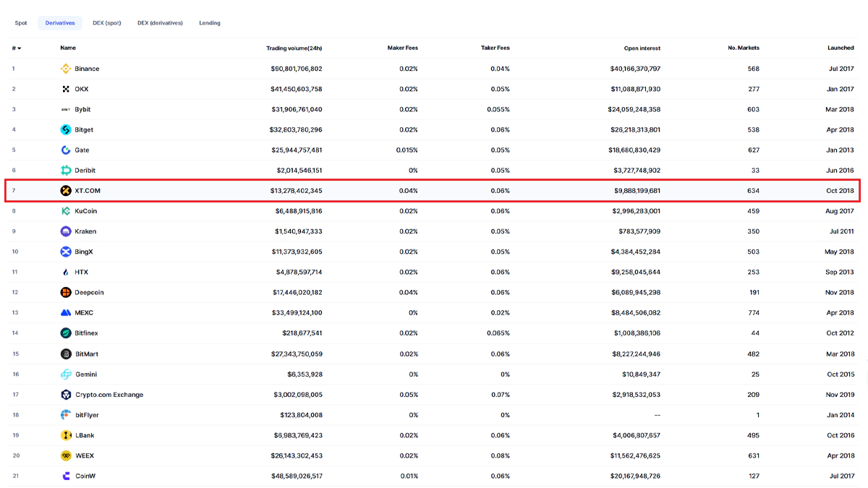Open the BitMart exchange name link
868x488 pixels.
click(x=87, y=354)
